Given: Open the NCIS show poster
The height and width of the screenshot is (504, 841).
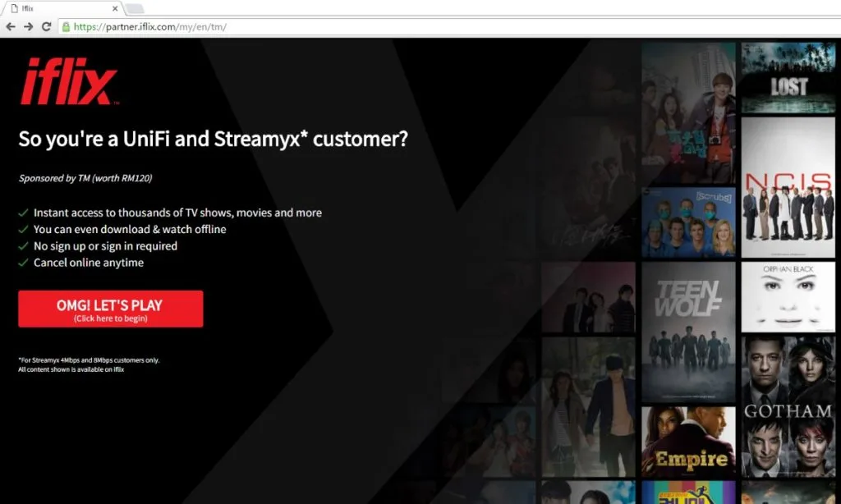Looking at the screenshot, I should pyautogui.click(x=788, y=187).
